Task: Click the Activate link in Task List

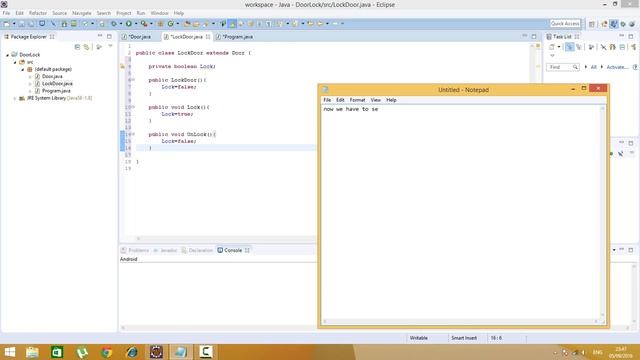Action: pos(617,67)
